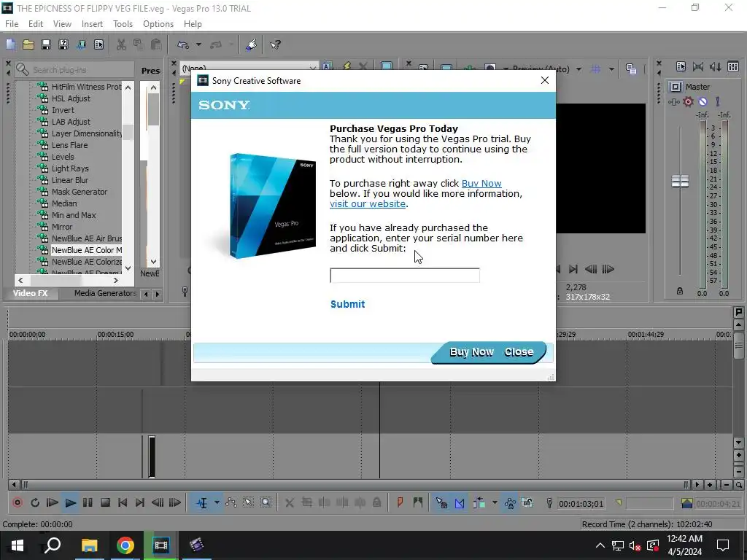This screenshot has height=560, width=747.
Task: Open the Insert menu
Action: click(x=92, y=24)
